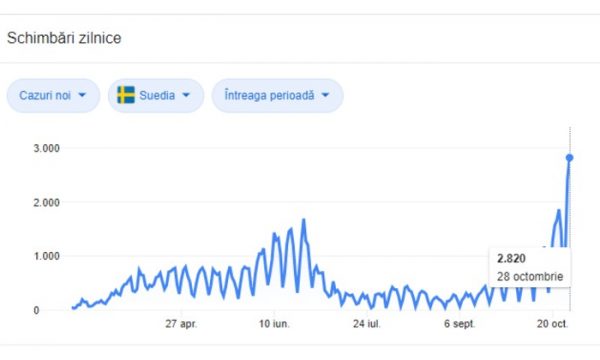Click the Sweden flag icon
Viewport: 600px width, 360px height.
click(x=126, y=95)
